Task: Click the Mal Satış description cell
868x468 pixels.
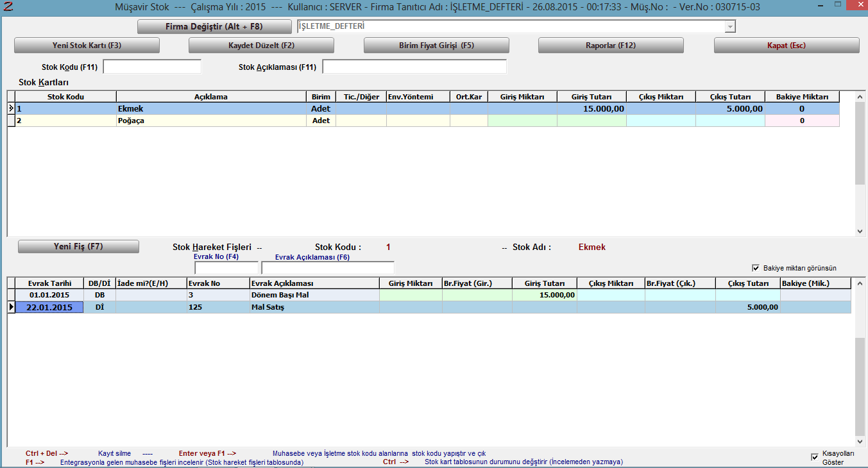Action: (x=314, y=307)
